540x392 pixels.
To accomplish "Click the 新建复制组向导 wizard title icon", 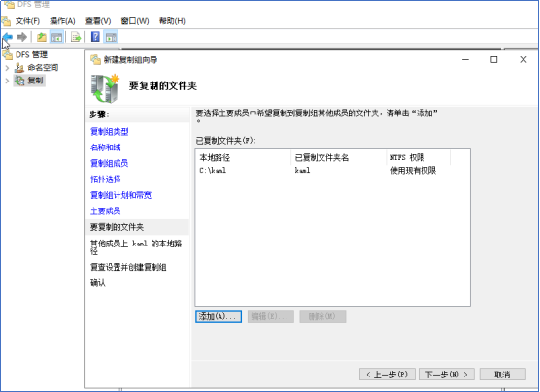I will pyautogui.click(x=95, y=60).
